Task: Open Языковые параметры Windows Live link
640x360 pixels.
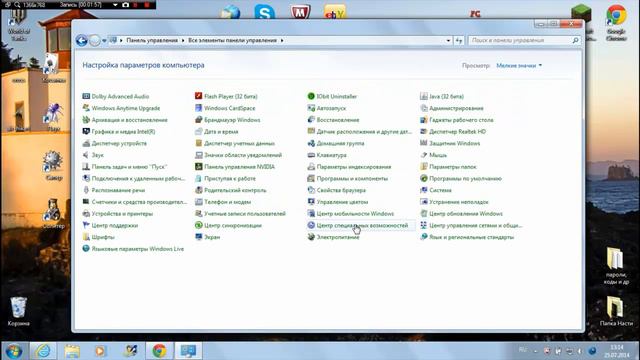Action: pyautogui.click(x=138, y=249)
